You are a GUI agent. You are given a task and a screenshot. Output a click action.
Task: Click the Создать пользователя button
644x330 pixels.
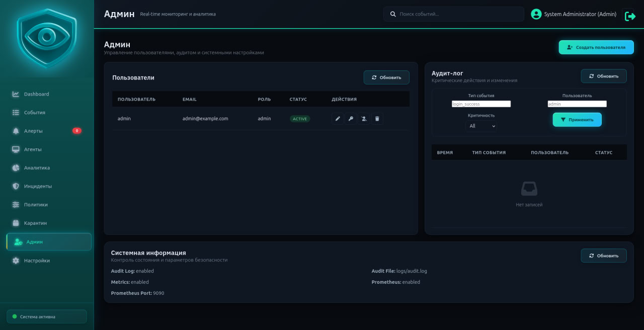596,47
